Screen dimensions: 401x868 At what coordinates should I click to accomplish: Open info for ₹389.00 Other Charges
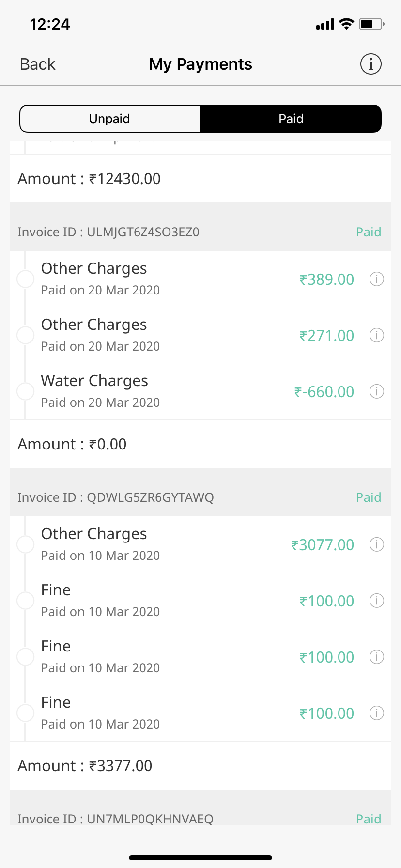377,279
